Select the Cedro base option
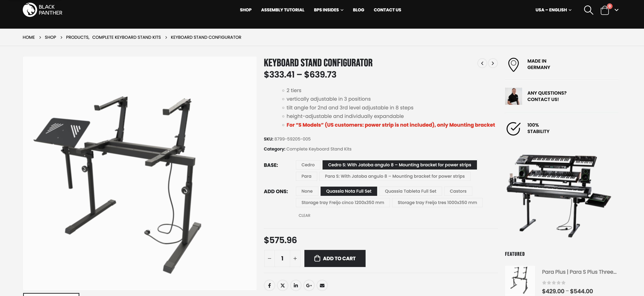This screenshot has width=644, height=296. [308, 165]
